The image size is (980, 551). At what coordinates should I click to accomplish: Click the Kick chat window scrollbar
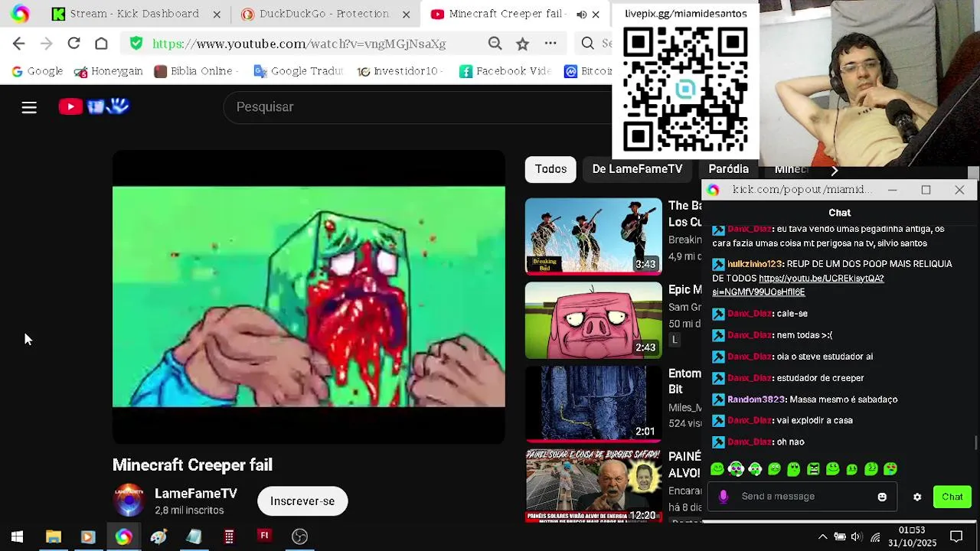click(x=975, y=442)
